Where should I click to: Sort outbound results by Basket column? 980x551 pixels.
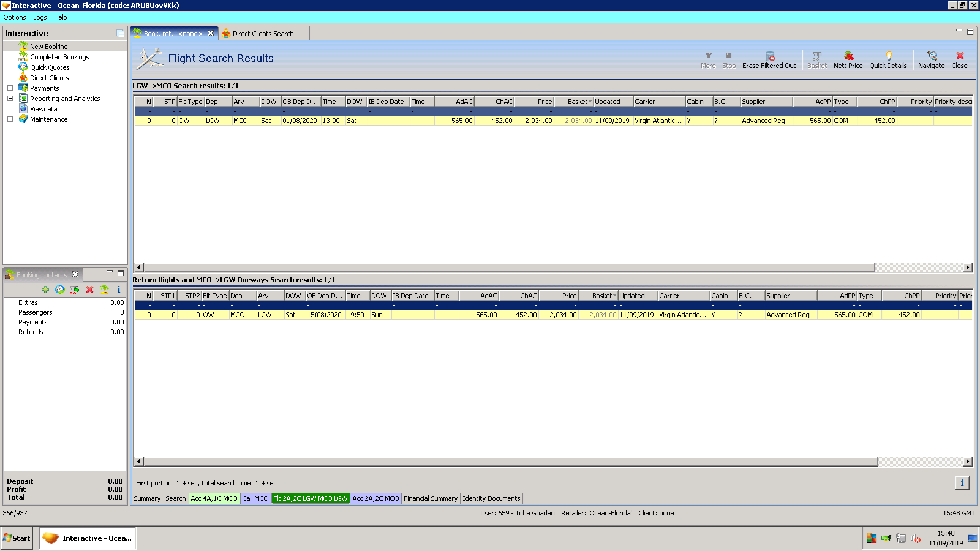[x=574, y=102]
